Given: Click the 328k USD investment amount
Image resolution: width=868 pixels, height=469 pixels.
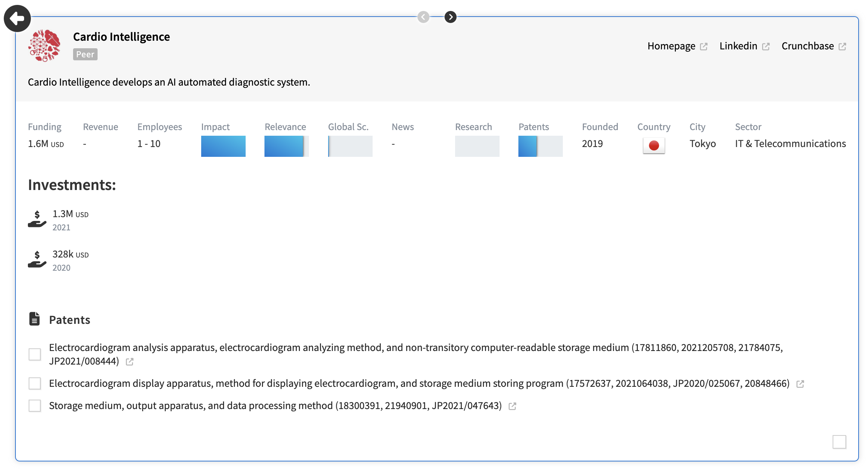Looking at the screenshot, I should pos(70,254).
